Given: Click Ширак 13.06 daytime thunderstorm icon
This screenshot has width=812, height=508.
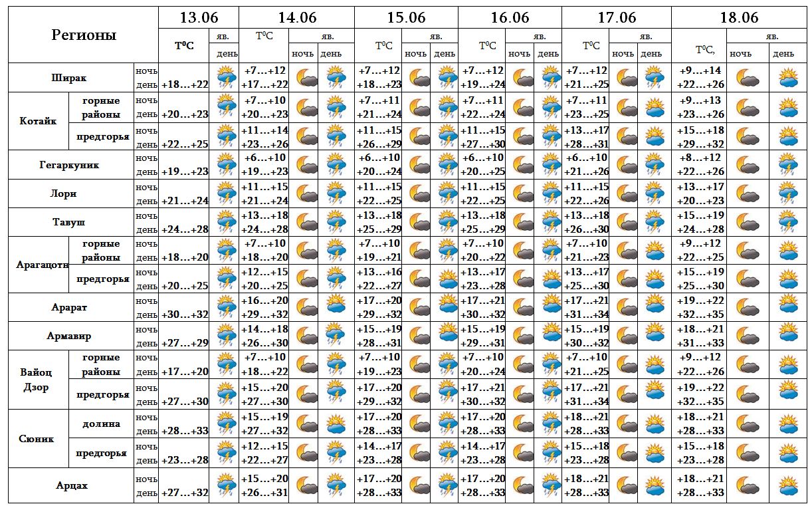Looking at the screenshot, I should point(226,78).
